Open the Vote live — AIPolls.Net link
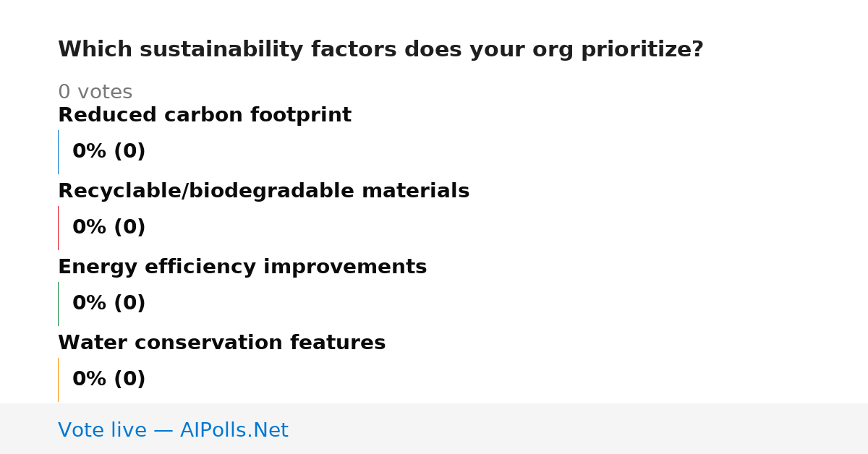This screenshot has height=454, width=868. pos(173,430)
